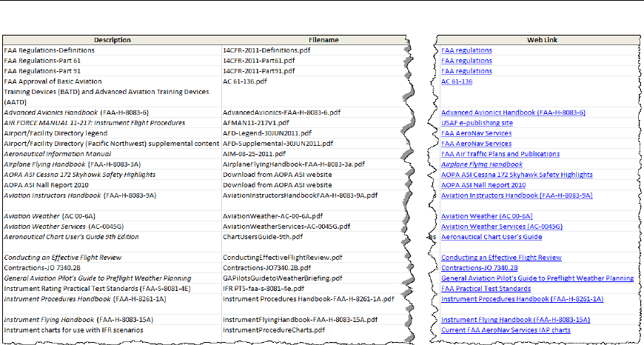This screenshot has height=345, width=644.
Task: Select GAPilotsGuidetoWeatherBriefing.pdf cell
Action: coord(282,278)
